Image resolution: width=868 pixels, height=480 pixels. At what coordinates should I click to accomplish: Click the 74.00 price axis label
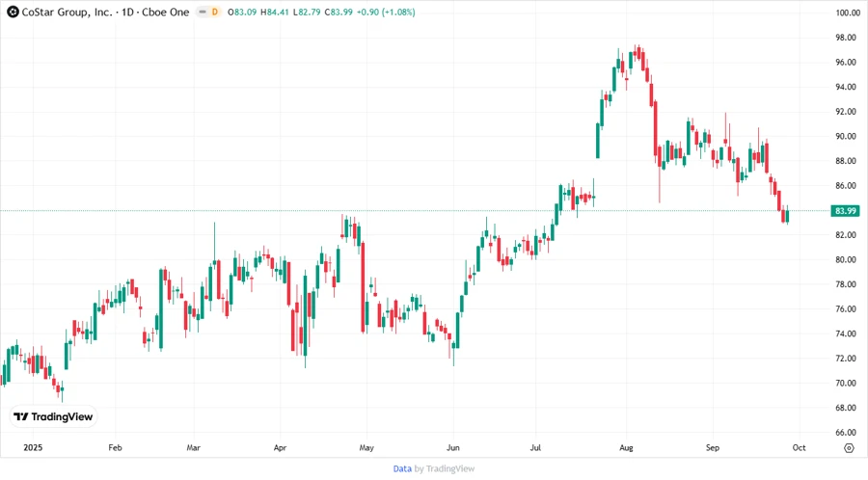click(845, 333)
